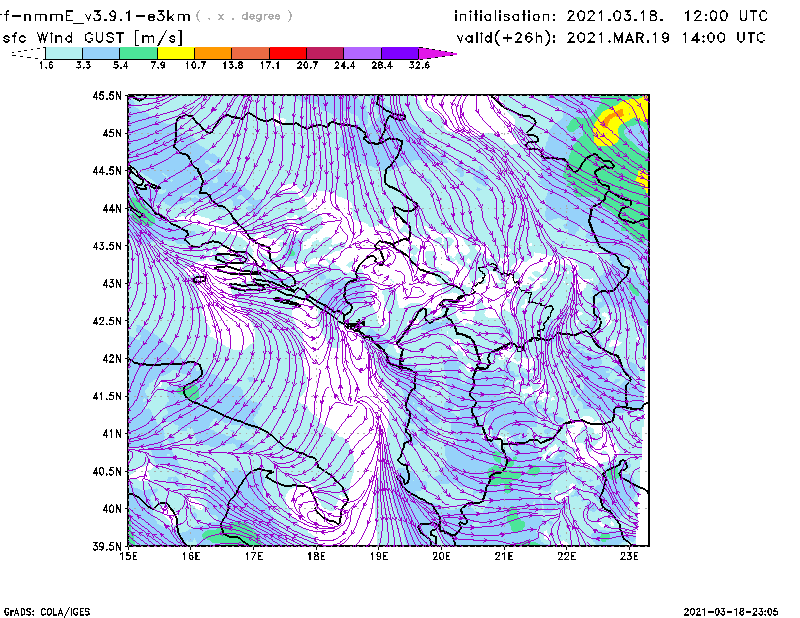Click the '43N' latitude label
The height and width of the screenshot is (618, 800).
112,283
